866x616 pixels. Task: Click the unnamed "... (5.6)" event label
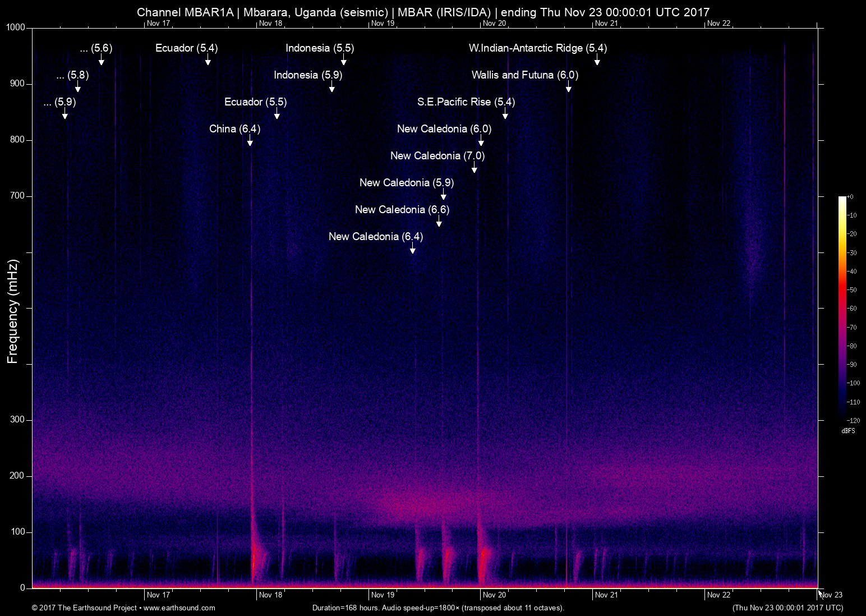(x=96, y=48)
